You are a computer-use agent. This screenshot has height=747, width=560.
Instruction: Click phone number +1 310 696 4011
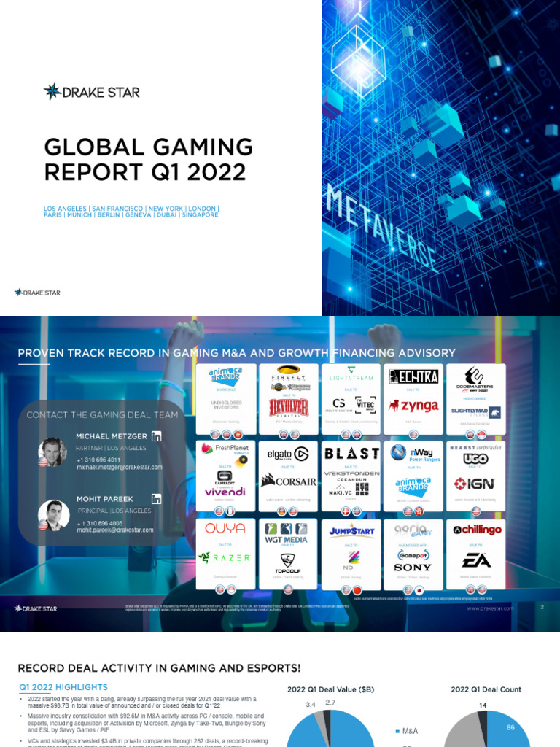pyautogui.click(x=98, y=460)
